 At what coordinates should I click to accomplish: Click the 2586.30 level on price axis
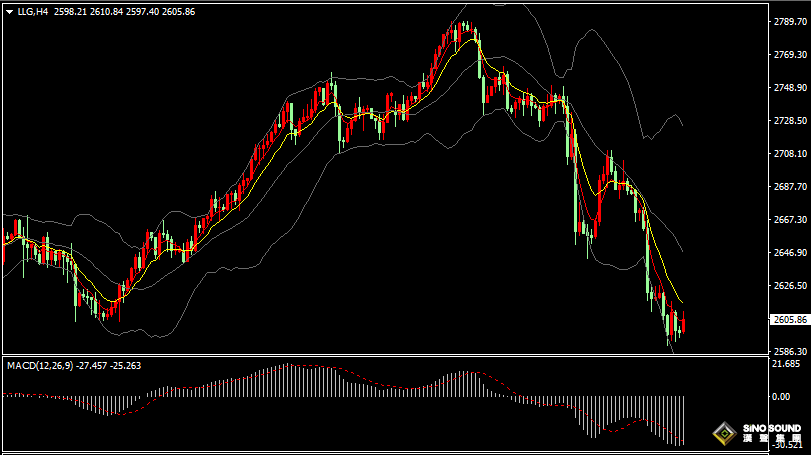tap(791, 352)
